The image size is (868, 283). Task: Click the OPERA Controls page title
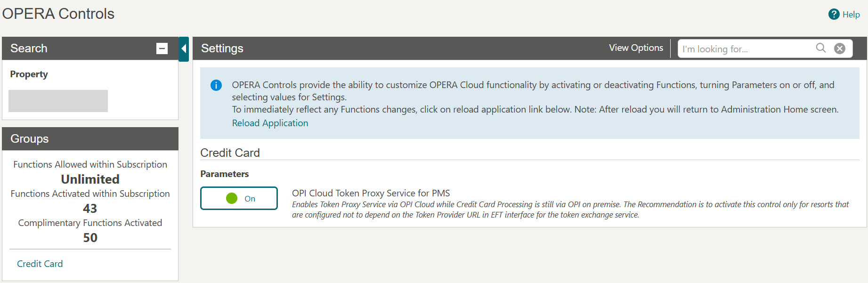58,14
